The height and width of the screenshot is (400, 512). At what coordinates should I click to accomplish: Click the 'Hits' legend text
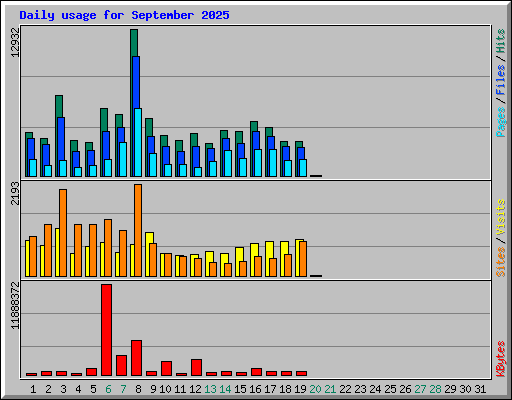(x=500, y=41)
